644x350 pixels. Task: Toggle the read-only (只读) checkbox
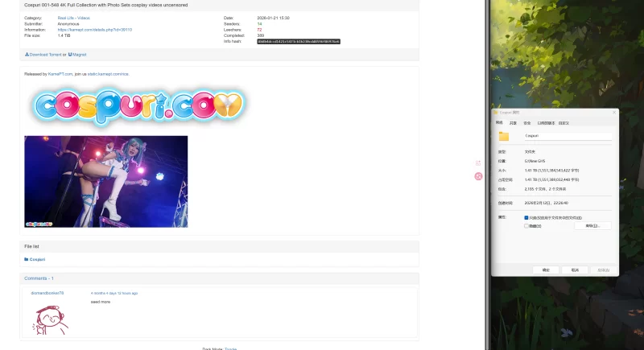pos(526,218)
